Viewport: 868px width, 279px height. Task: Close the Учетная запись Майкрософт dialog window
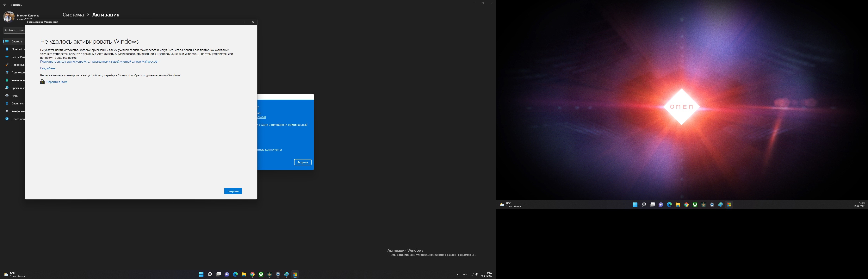[x=253, y=22]
